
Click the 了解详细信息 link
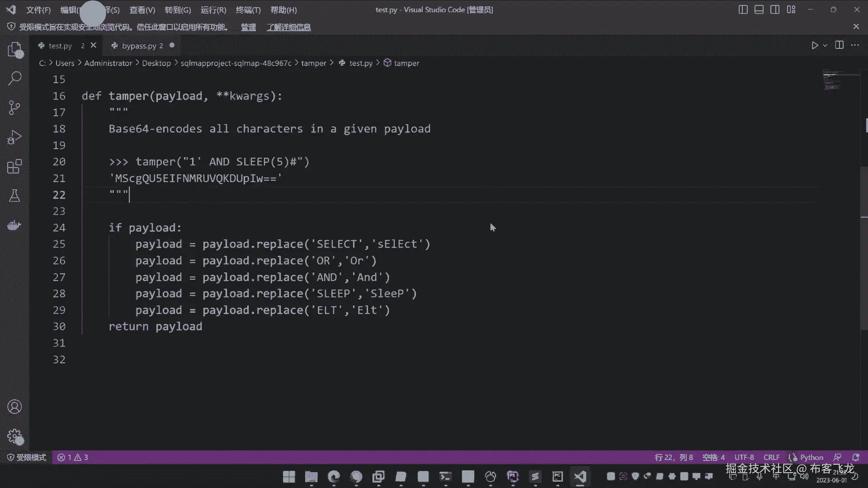(x=288, y=27)
